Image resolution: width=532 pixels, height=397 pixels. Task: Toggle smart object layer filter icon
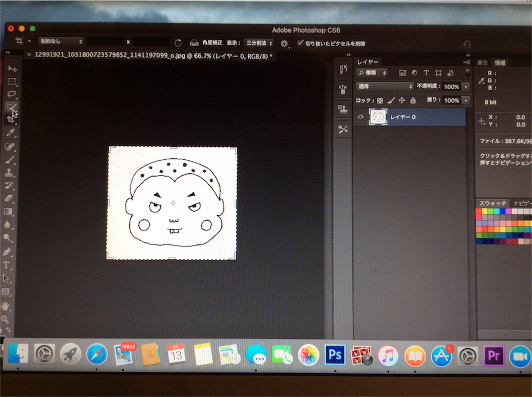(x=450, y=73)
